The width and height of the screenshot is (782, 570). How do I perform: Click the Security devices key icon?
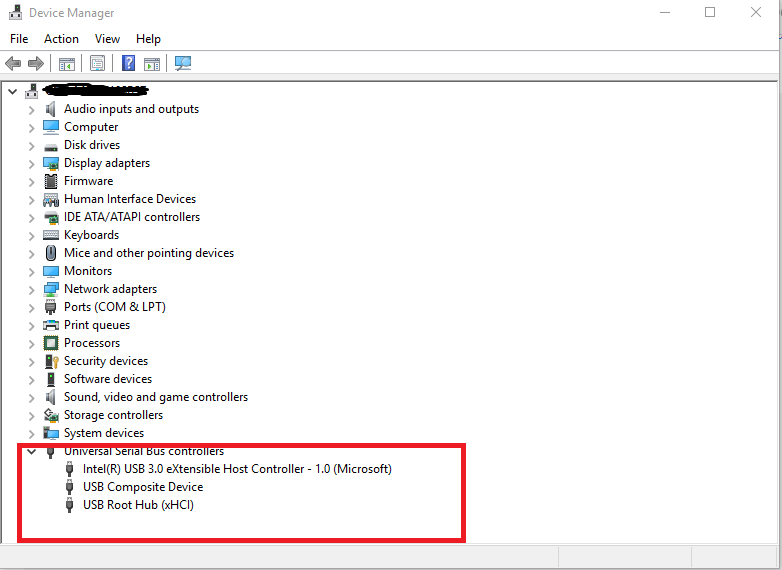[52, 361]
